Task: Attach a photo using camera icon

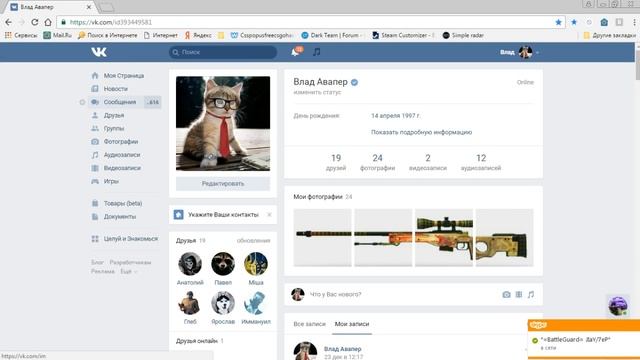Action: pyautogui.click(x=507, y=294)
